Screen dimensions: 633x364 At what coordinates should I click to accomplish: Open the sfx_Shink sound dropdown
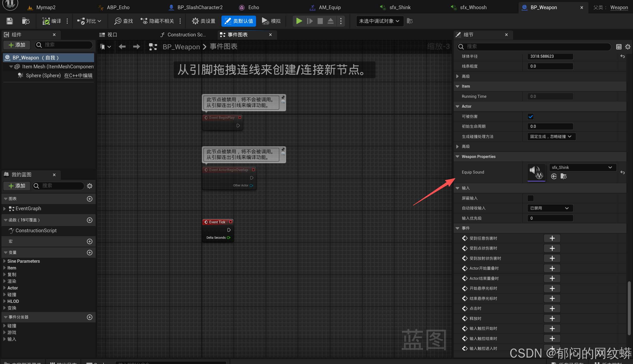tap(582, 167)
